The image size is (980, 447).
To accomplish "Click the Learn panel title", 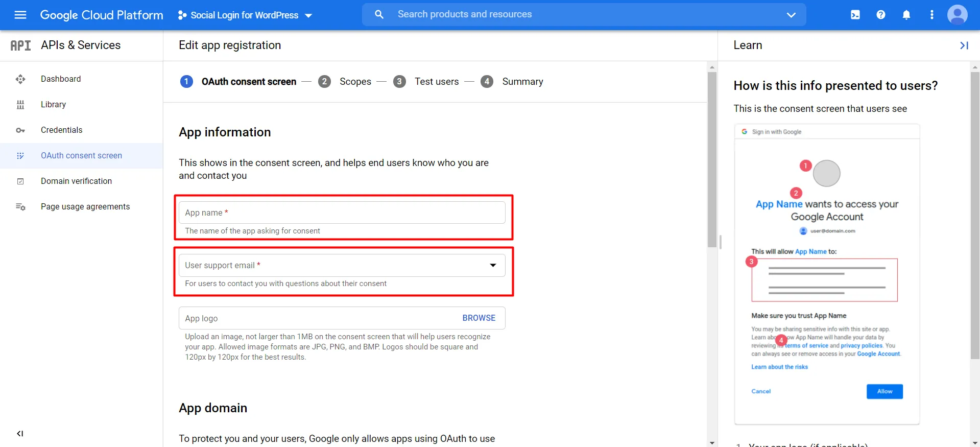I will pos(748,45).
